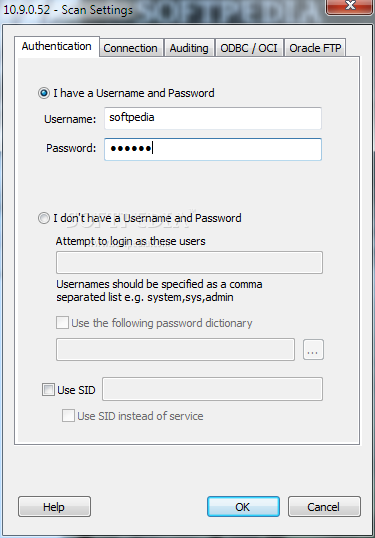Browse for dictionary with the ellipsis button
375x538 pixels.
[x=313, y=350]
